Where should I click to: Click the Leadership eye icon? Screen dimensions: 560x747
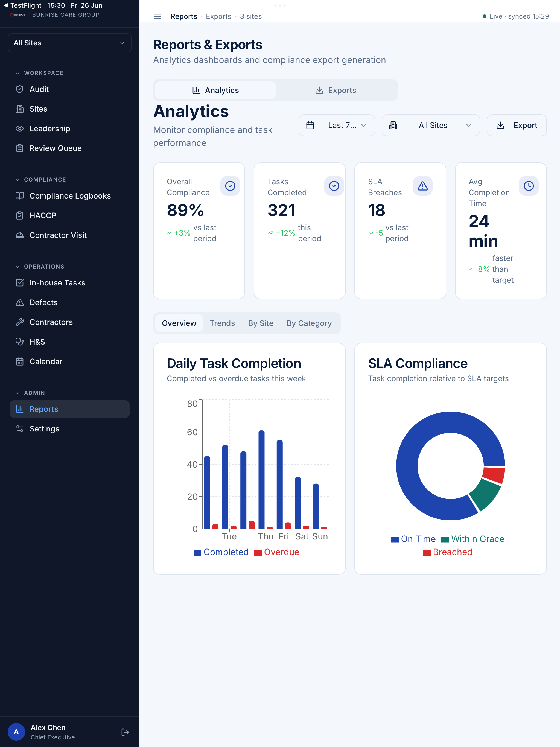[x=20, y=129]
